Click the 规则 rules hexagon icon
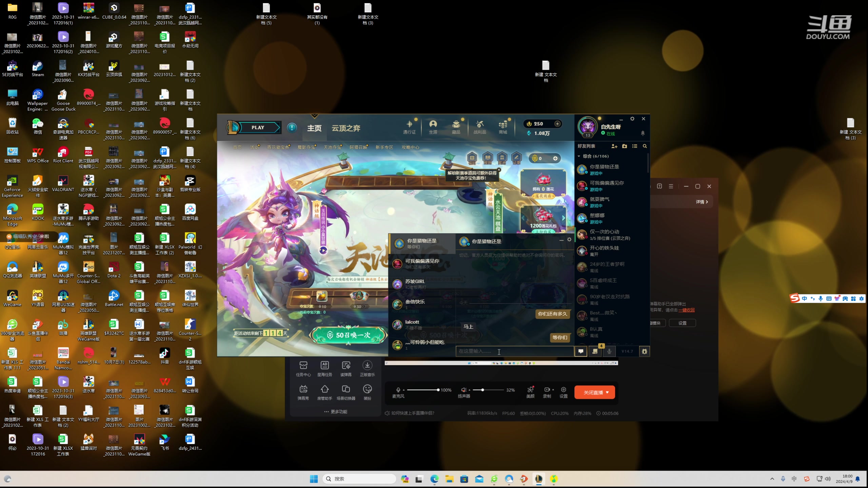The width and height of the screenshot is (868, 488). pos(487,158)
